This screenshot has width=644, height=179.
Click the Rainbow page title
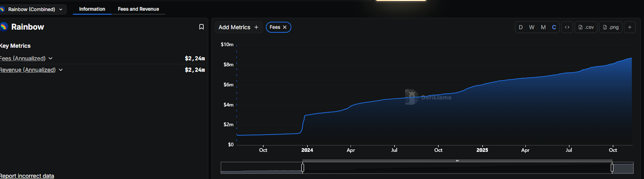[x=28, y=27]
